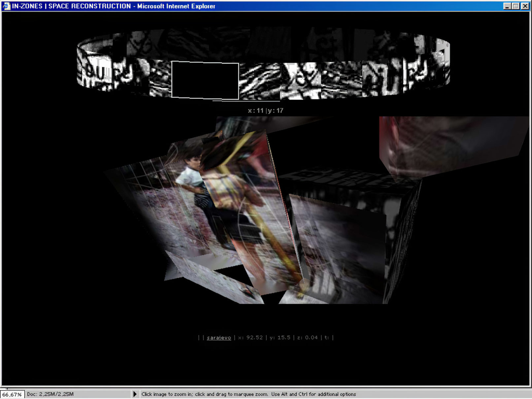Minimize the Internet Explorer window

507,6
